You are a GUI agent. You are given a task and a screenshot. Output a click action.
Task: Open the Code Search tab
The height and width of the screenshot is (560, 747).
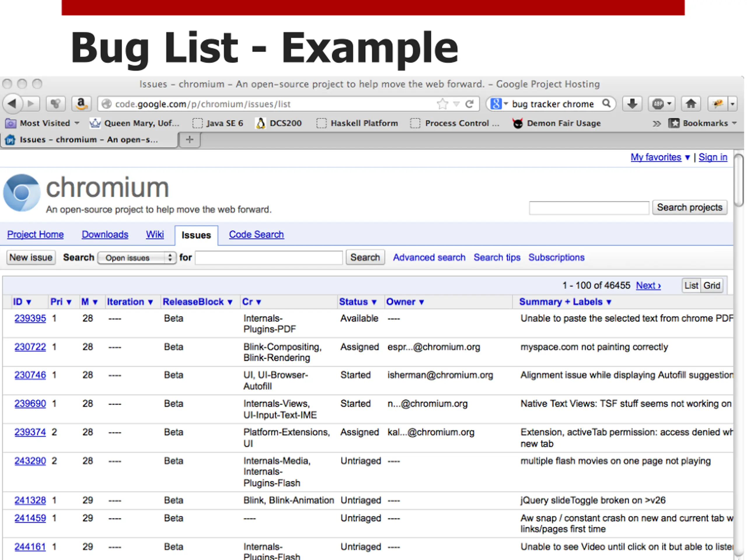click(256, 234)
